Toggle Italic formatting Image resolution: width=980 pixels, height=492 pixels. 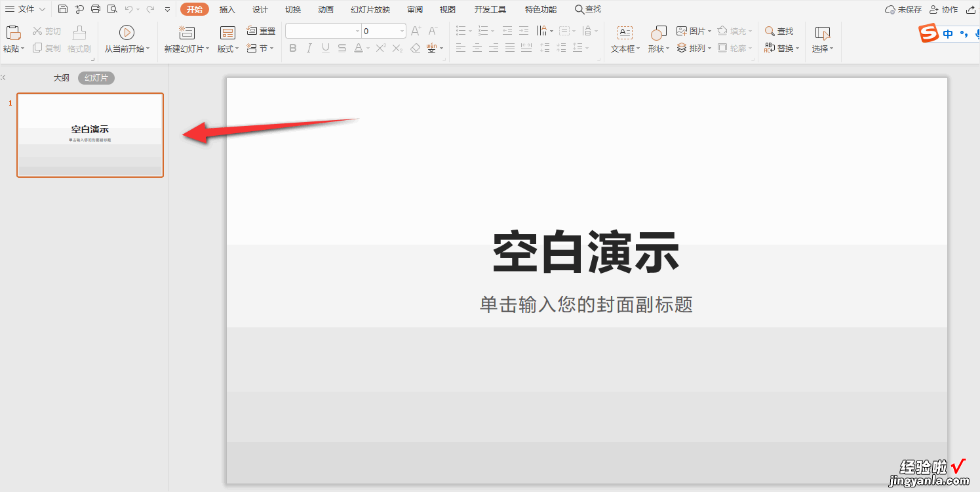pyautogui.click(x=309, y=48)
